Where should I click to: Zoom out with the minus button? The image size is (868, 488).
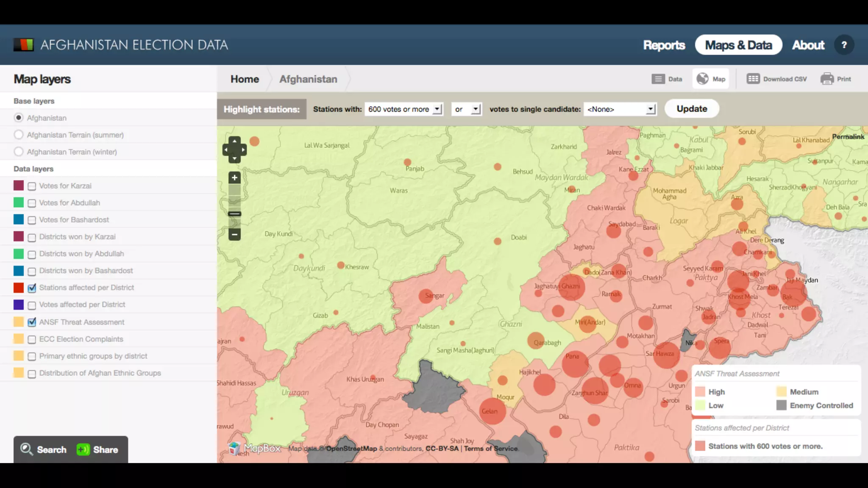[234, 234]
